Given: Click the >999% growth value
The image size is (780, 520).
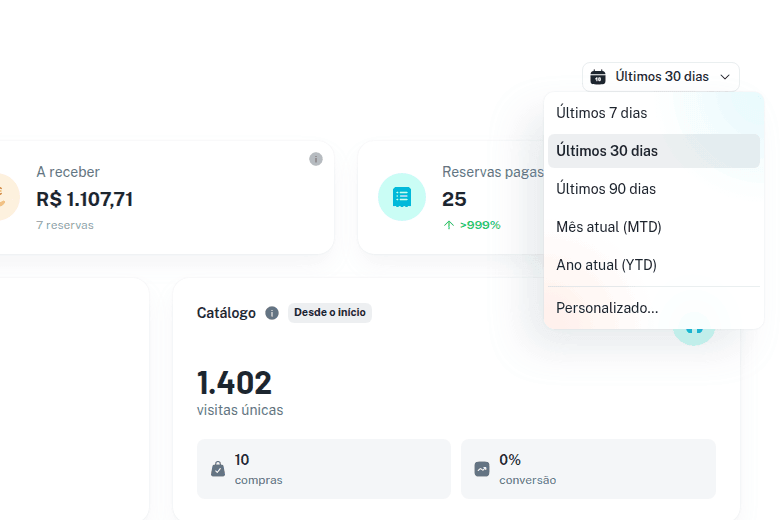Looking at the screenshot, I should [480, 225].
